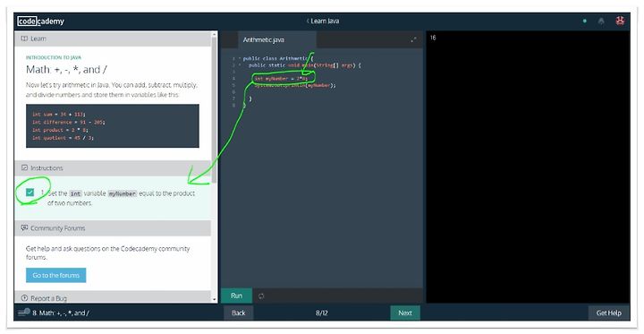
Task: Open the Get Help menu
Action: 609,313
